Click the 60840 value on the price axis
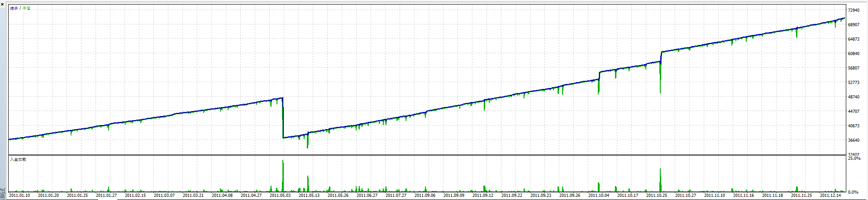The width and height of the screenshot is (868, 200). 854,54
